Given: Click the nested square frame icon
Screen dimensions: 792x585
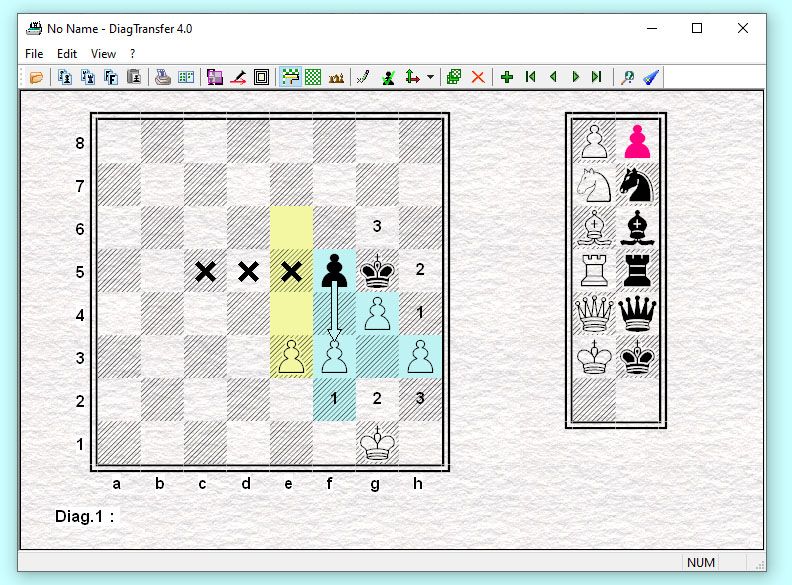Looking at the screenshot, I should [x=261, y=77].
